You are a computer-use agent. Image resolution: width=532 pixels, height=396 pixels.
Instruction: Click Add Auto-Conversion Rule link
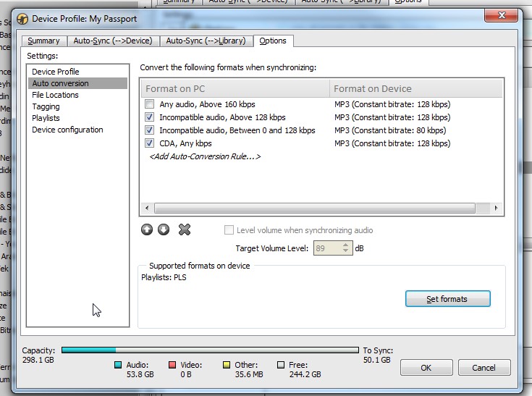coord(204,156)
